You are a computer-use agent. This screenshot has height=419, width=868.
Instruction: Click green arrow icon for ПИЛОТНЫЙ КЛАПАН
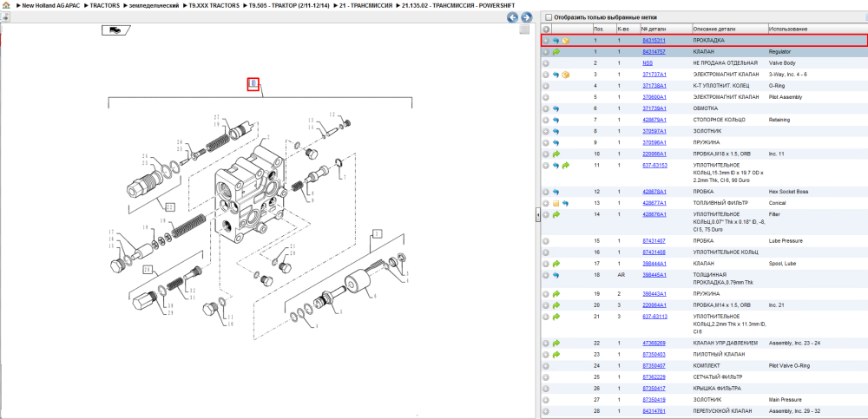pyautogui.click(x=556, y=354)
